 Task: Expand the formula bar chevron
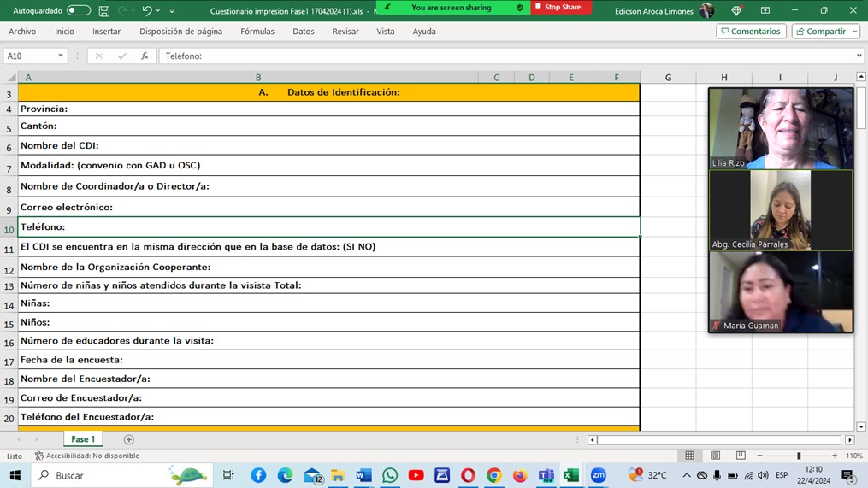click(x=859, y=56)
